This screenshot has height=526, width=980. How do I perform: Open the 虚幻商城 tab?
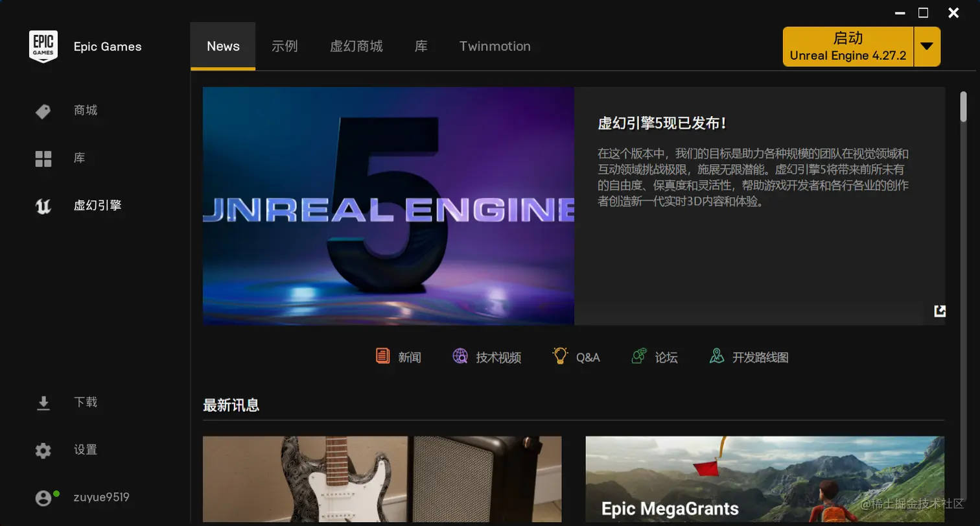click(x=356, y=46)
